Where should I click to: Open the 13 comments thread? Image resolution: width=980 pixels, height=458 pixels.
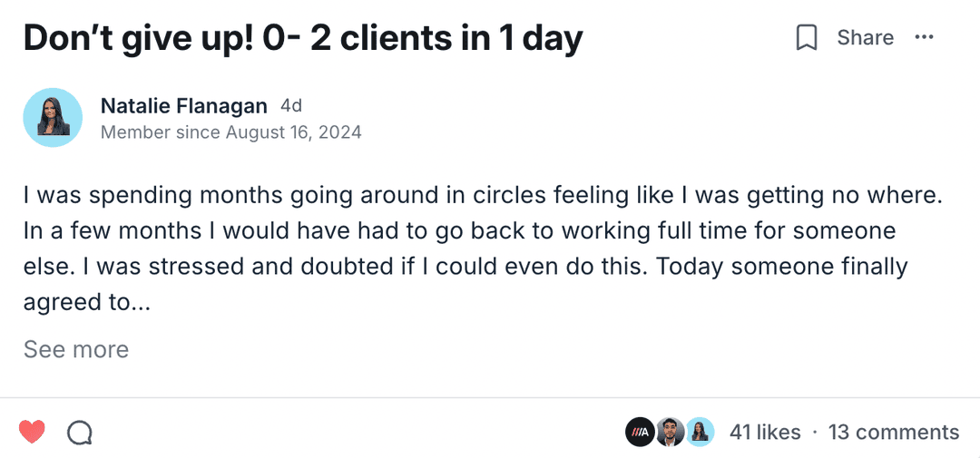click(893, 433)
